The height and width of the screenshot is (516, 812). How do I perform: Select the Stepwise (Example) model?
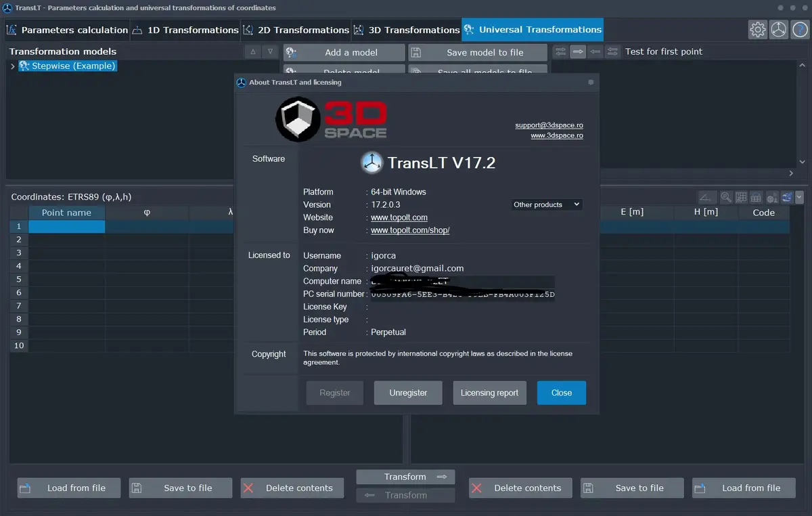pyautogui.click(x=68, y=66)
